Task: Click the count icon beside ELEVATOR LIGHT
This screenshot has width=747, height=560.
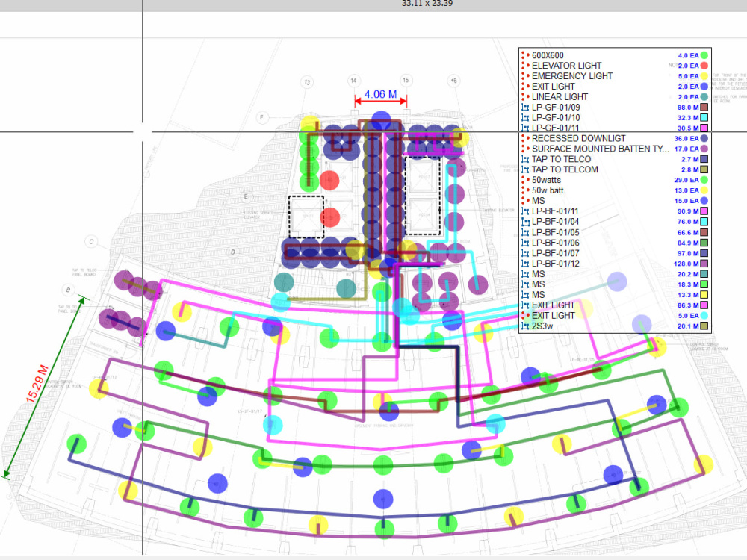Action: 525,66
